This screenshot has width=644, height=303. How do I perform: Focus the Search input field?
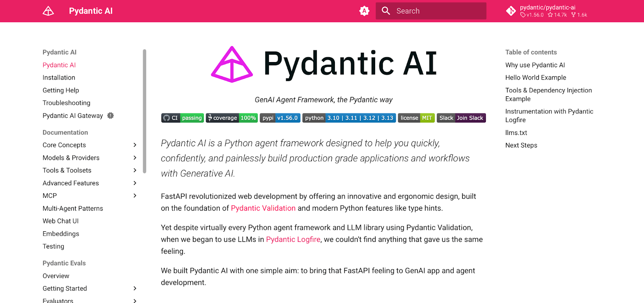tap(431, 11)
